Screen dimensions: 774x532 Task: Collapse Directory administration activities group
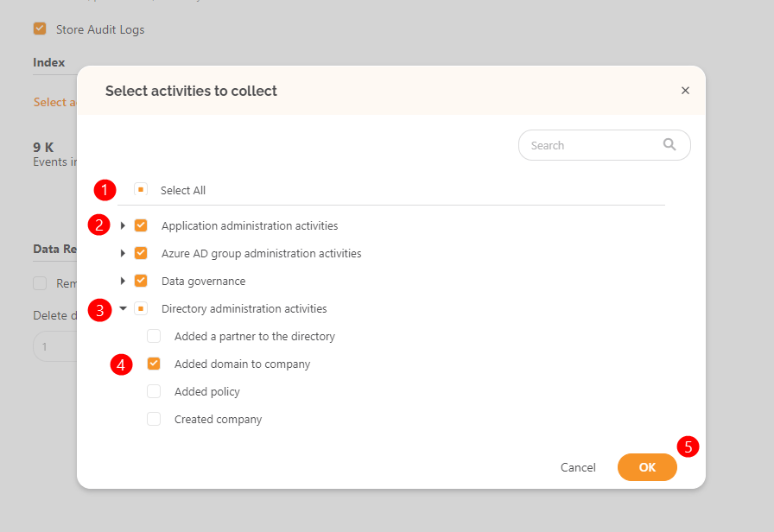(123, 308)
